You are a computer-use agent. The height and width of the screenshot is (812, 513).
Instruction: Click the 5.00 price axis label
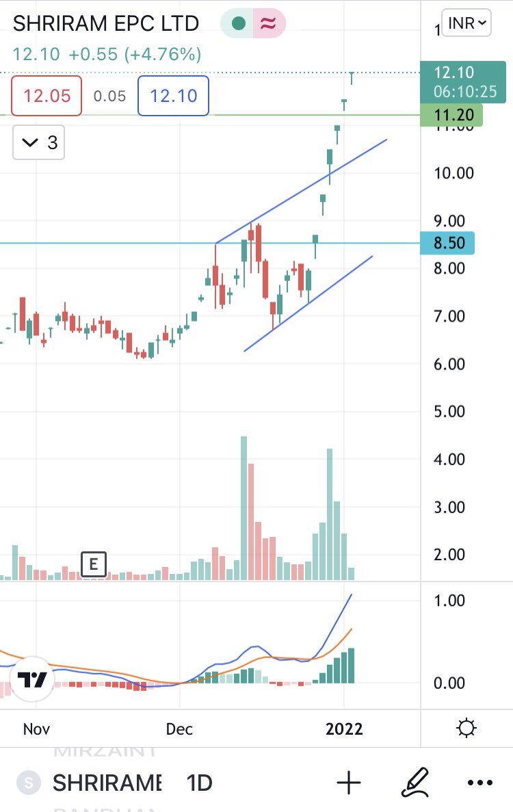pos(449,412)
